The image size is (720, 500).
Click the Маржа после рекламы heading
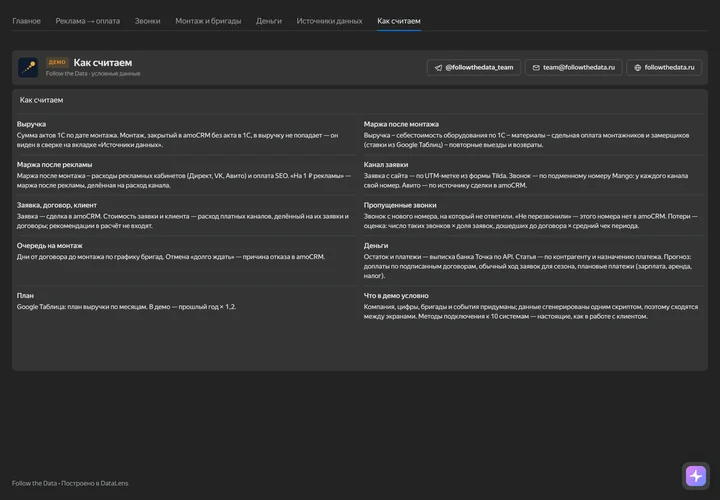(54, 164)
